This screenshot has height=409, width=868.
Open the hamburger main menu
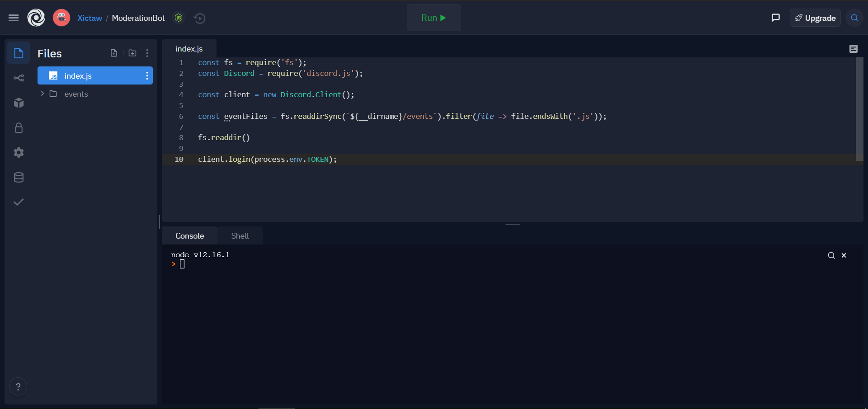coord(14,18)
